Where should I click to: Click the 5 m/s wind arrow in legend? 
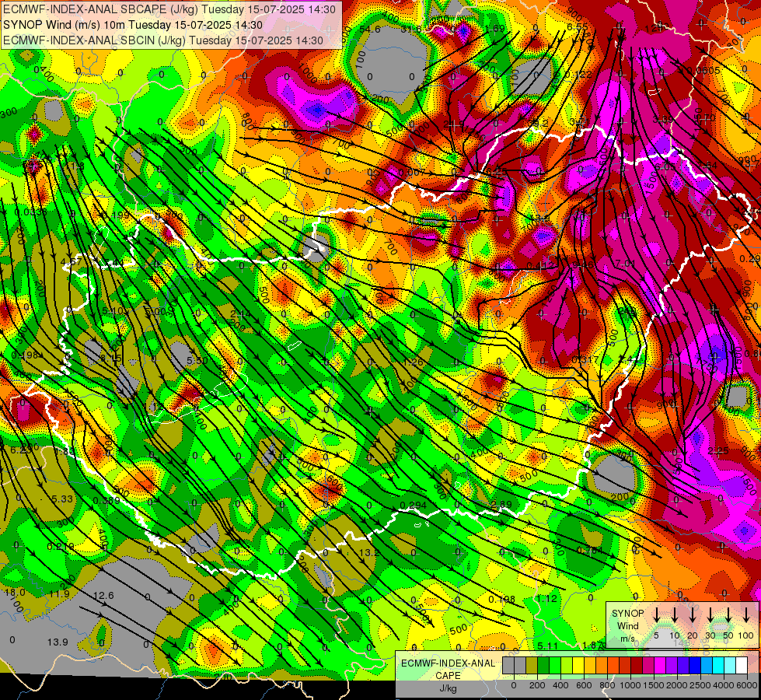(x=656, y=615)
